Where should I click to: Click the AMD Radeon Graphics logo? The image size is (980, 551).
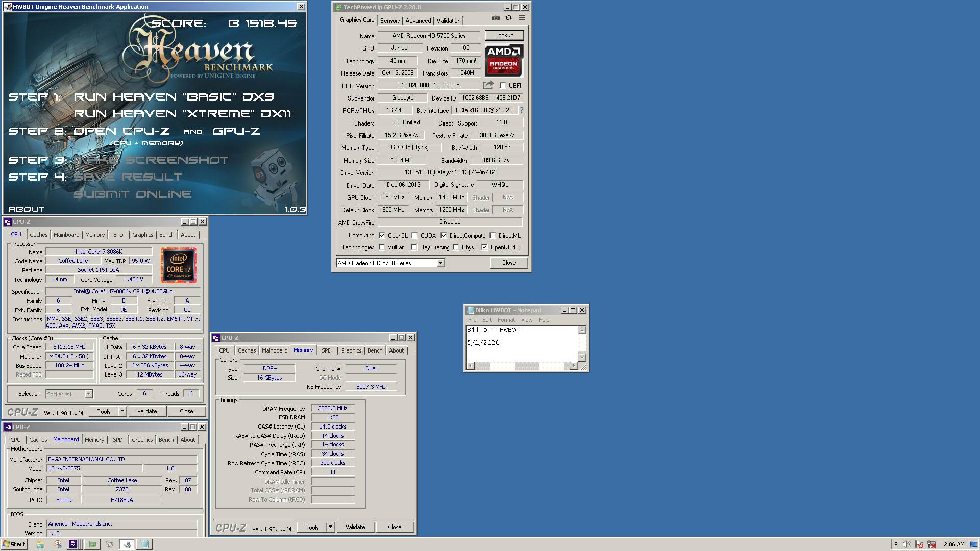click(504, 60)
